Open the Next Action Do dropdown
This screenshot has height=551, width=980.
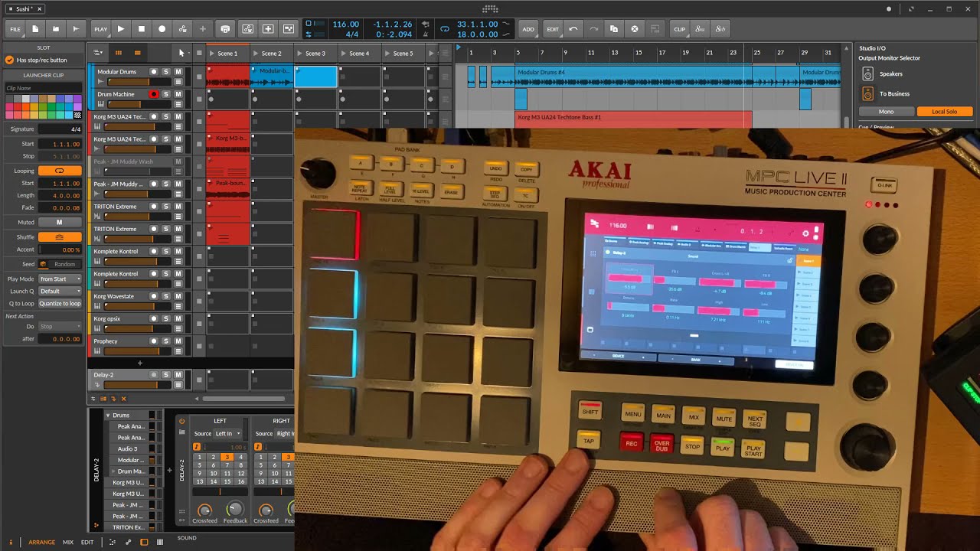[60, 326]
